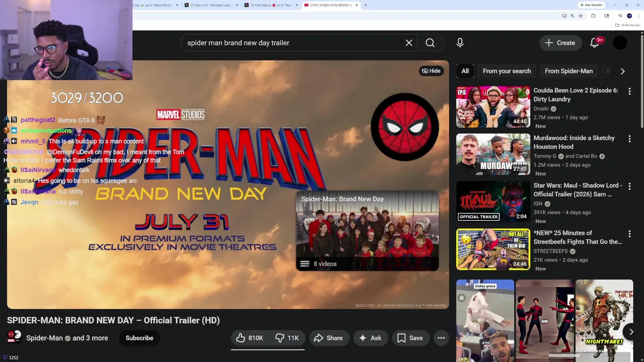Open options menu for Streetbeefs video

(x=629, y=234)
